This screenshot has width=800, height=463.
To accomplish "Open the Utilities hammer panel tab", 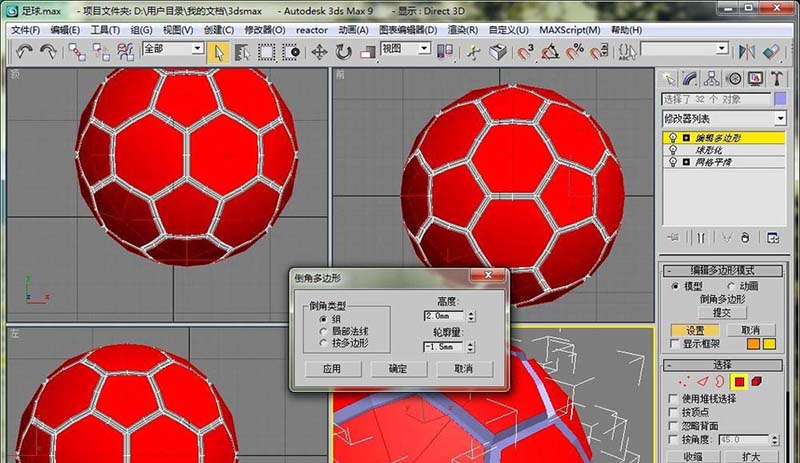I will coord(777,79).
